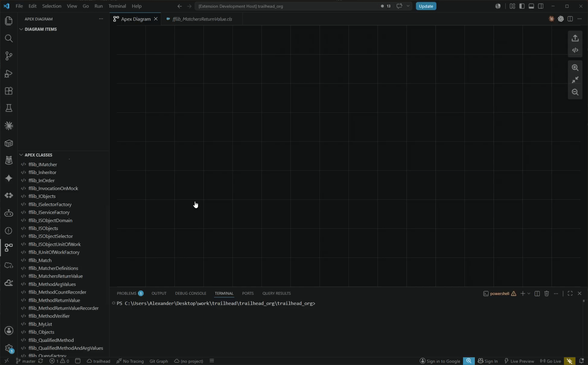Toggle secondary side bar visibility
The height and width of the screenshot is (365, 588).
[x=541, y=6]
